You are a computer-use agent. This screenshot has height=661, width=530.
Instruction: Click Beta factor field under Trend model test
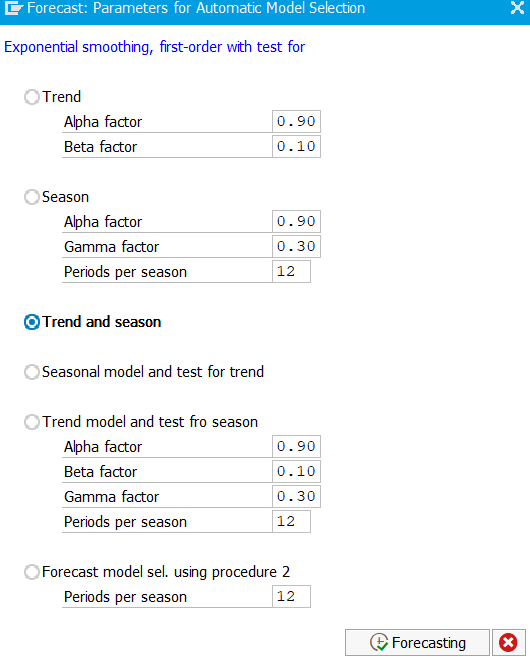tap(296, 471)
